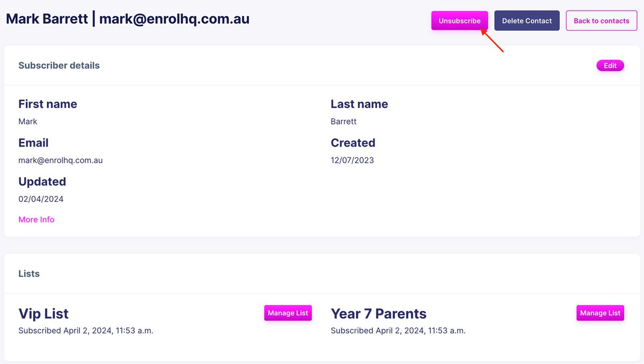Click the Unsubscribe button

click(459, 21)
